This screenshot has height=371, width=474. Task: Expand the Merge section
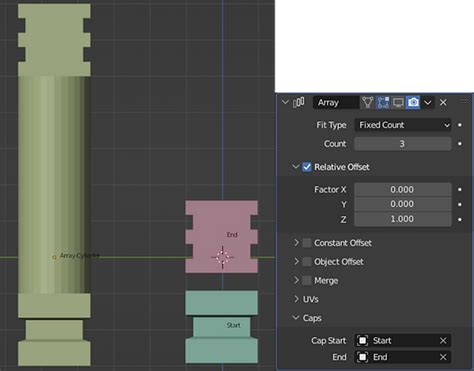296,280
